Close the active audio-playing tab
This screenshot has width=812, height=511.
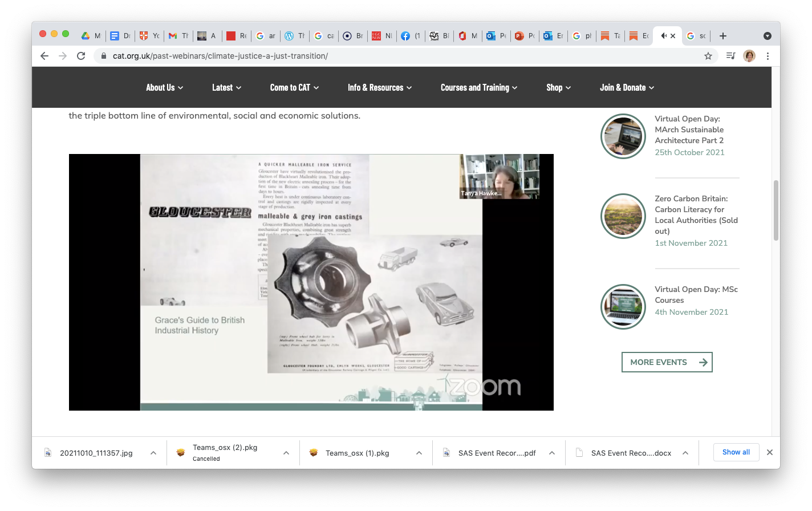coord(673,36)
